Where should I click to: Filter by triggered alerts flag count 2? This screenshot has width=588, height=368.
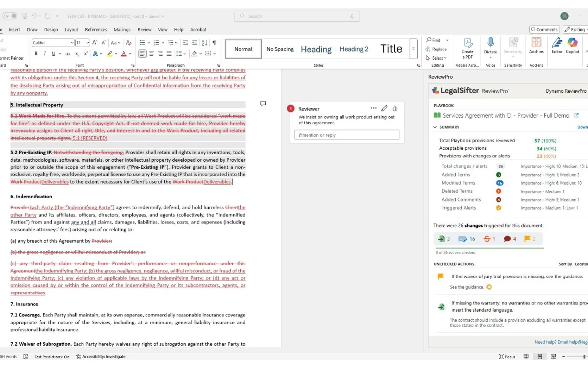pyautogui.click(x=530, y=239)
